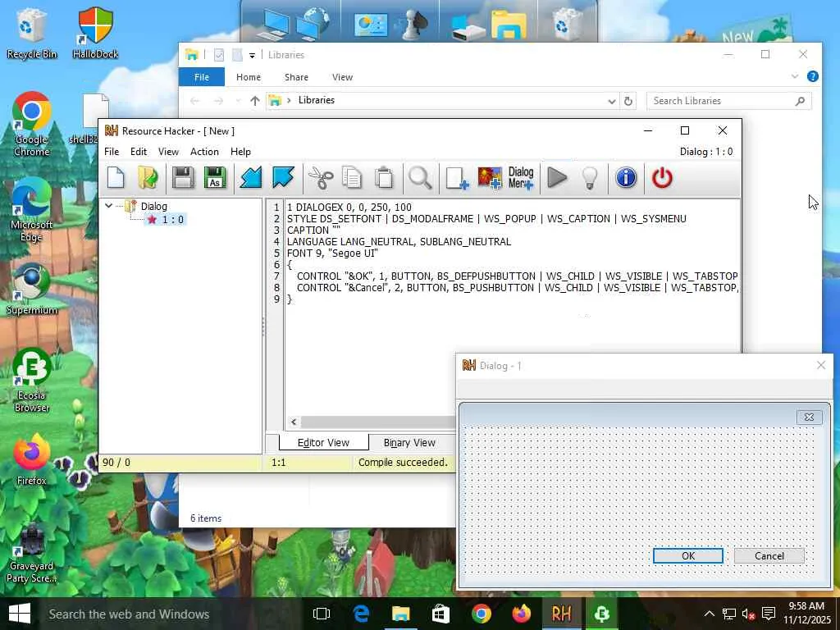840x630 pixels.
Task: Click the File Explorer folder in top dock
Action: tap(509, 25)
